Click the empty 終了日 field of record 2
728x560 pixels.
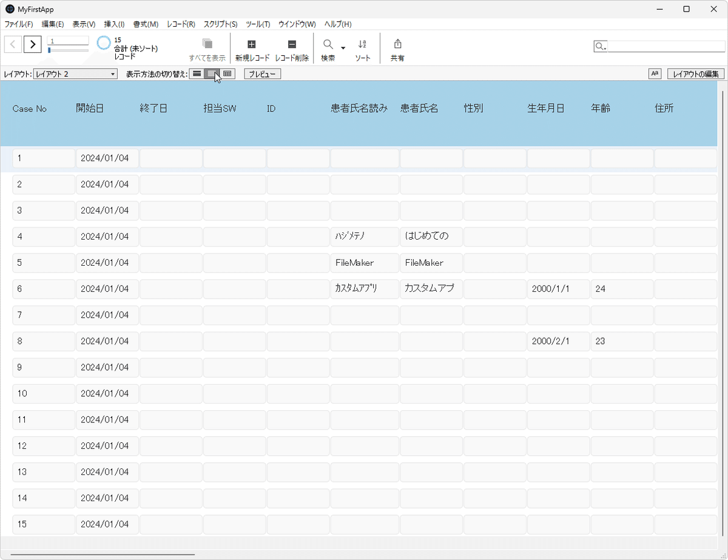click(x=170, y=184)
